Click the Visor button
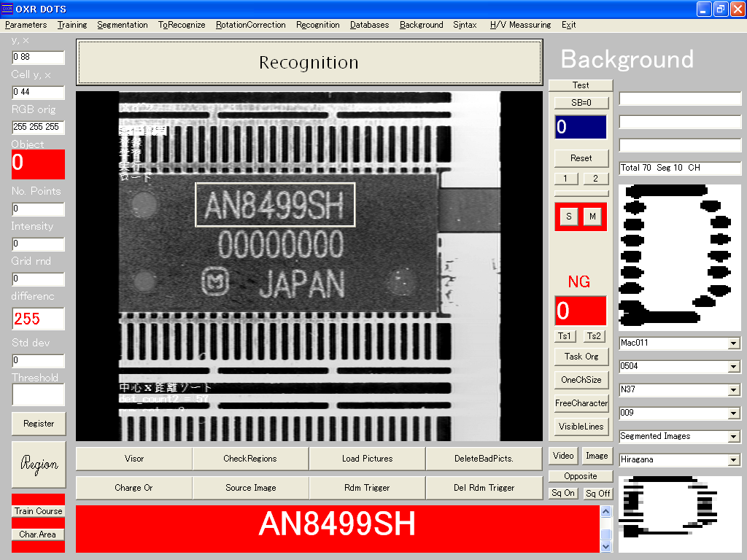The image size is (747, 560). point(134,459)
